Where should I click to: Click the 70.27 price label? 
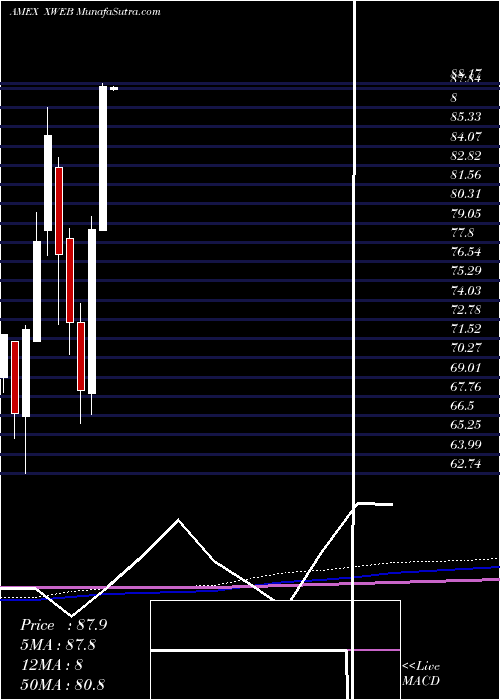pyautogui.click(x=466, y=348)
